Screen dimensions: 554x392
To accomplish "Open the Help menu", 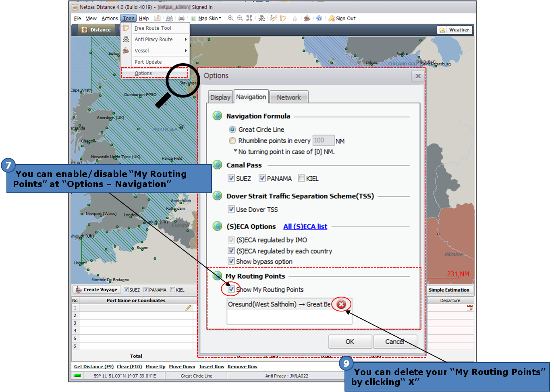I will point(144,19).
